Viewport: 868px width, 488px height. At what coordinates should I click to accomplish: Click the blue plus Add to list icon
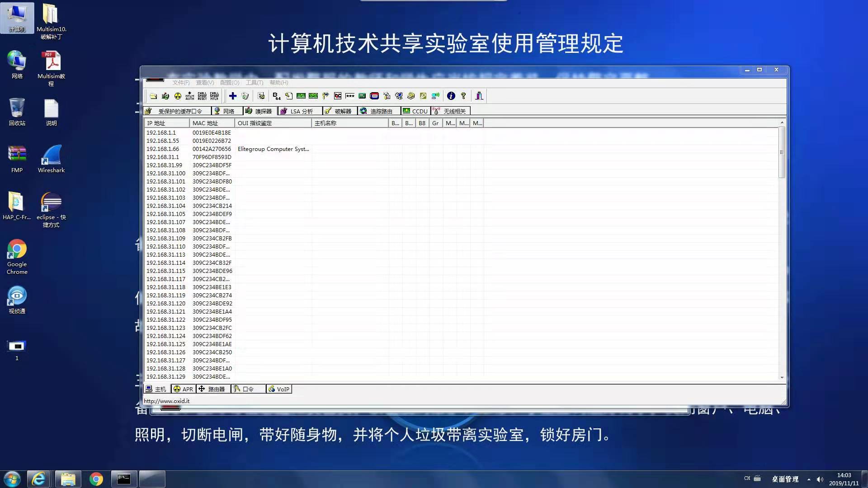coord(233,96)
